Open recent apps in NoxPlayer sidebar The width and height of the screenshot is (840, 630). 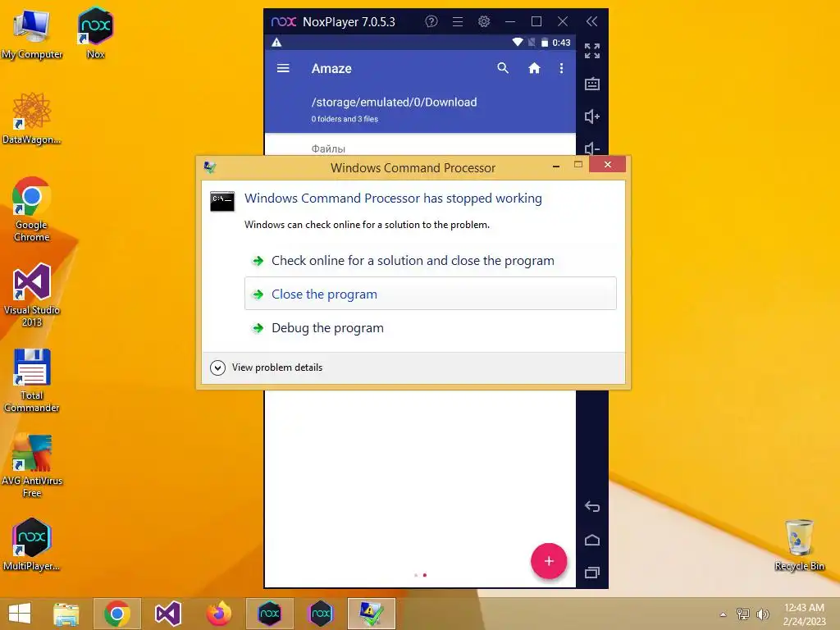tap(592, 573)
